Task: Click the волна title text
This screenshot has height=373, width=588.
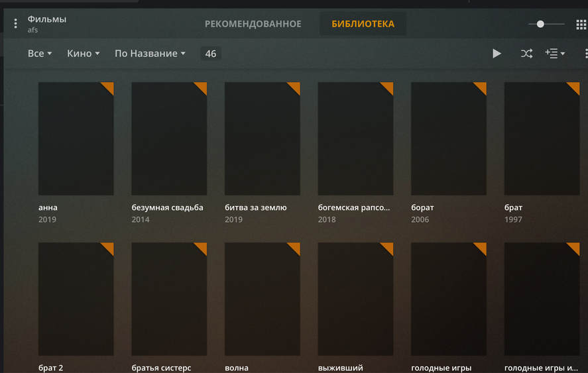Action: tap(236, 368)
